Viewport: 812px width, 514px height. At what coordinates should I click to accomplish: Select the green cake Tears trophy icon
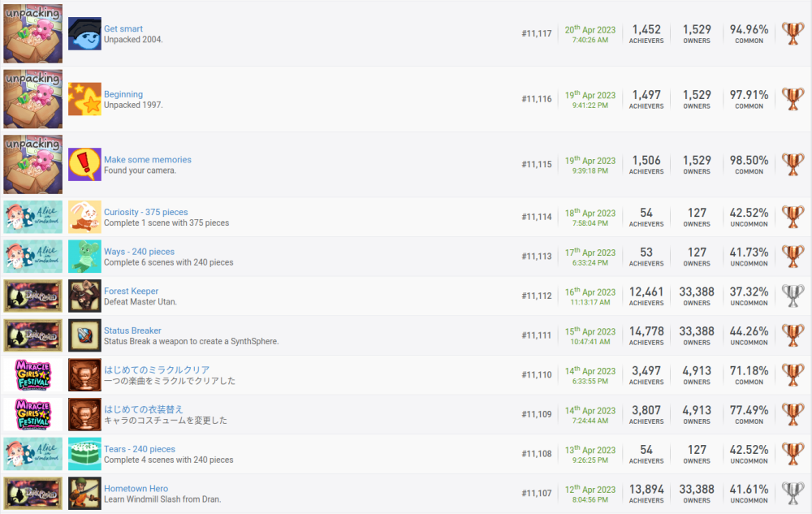(x=84, y=454)
